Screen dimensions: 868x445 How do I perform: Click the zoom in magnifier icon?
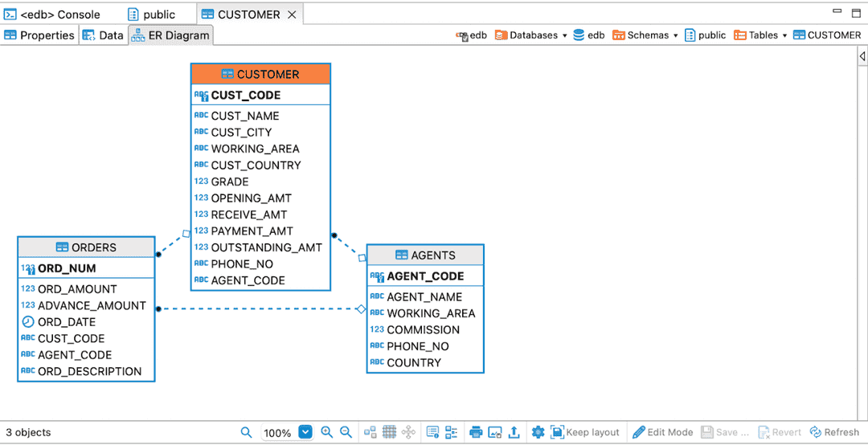326,432
